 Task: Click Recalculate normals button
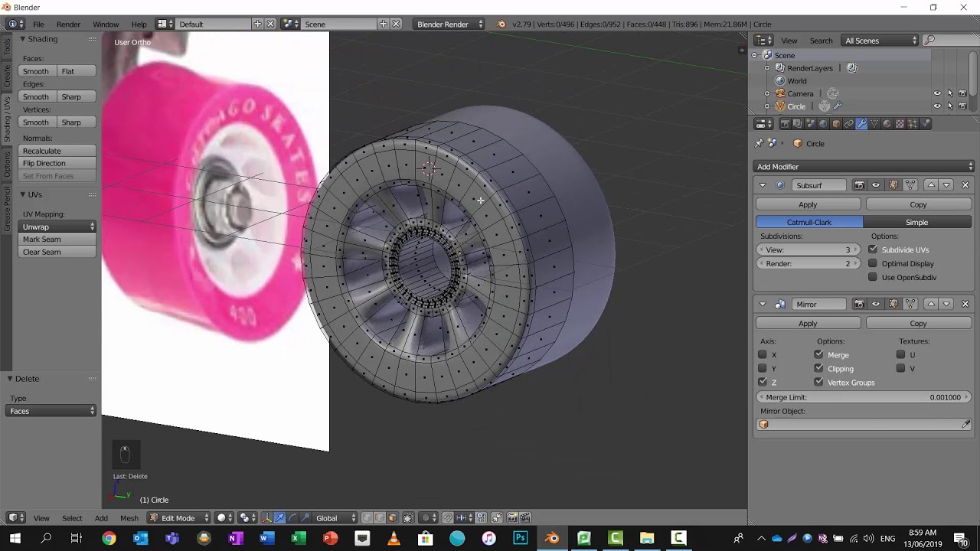point(57,151)
